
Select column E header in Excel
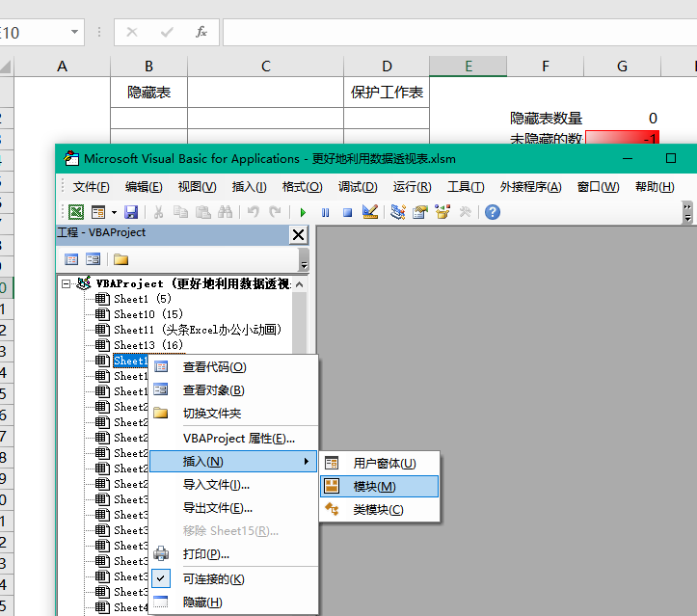tap(469, 67)
